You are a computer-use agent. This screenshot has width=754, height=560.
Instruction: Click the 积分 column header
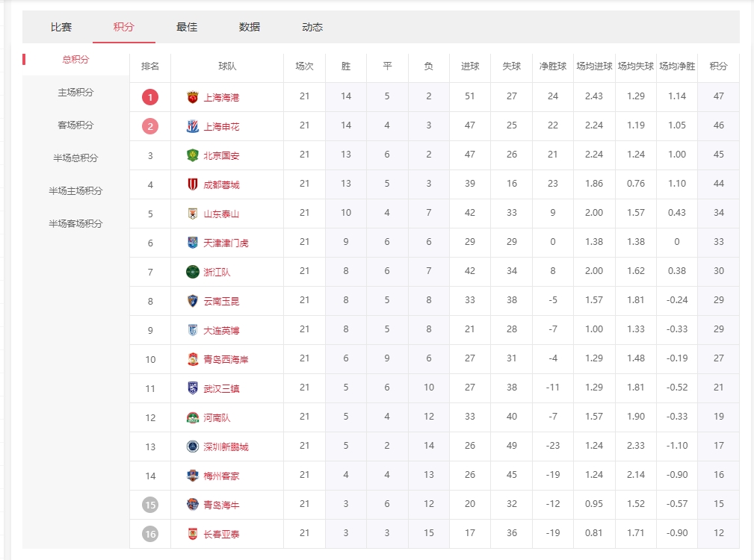pyautogui.click(x=718, y=66)
